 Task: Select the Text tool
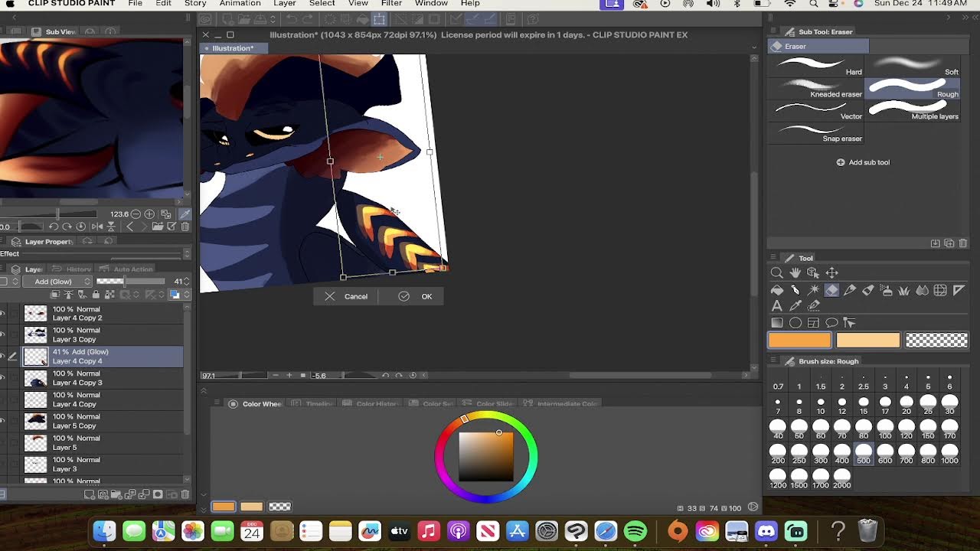(x=776, y=306)
